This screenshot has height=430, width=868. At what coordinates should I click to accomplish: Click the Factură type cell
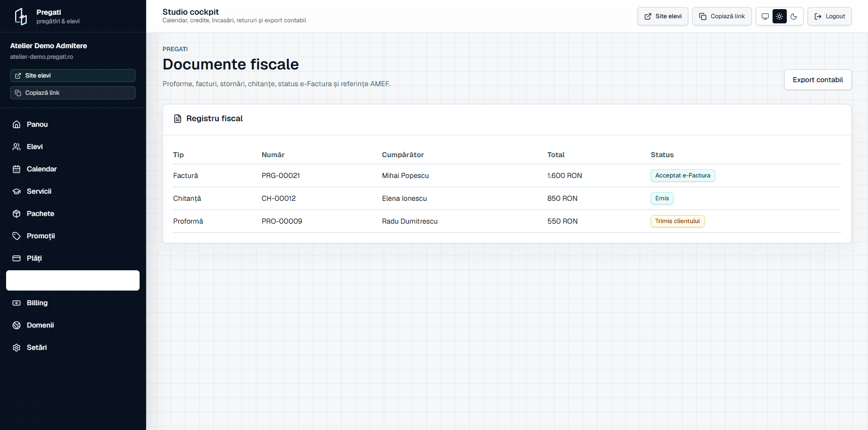[186, 175]
